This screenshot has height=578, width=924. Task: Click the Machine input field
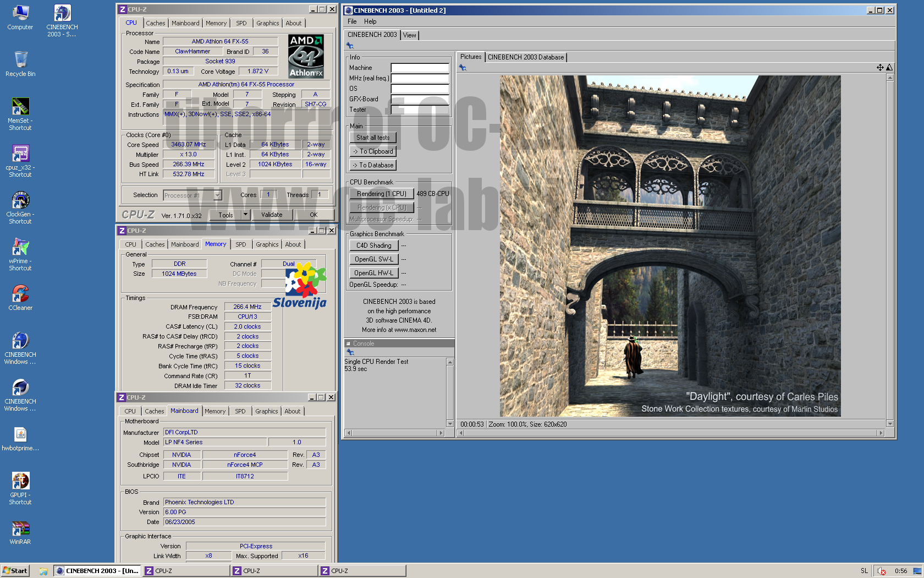tap(420, 68)
